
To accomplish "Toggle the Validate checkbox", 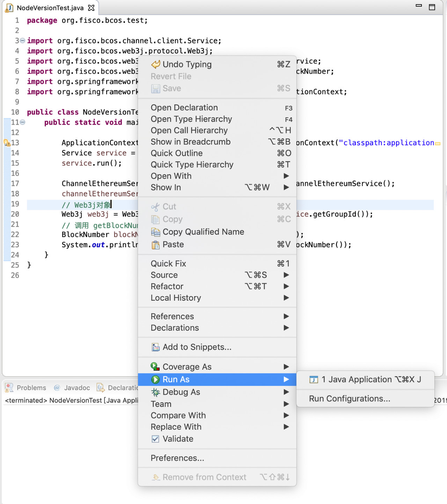I will pyautogui.click(x=155, y=439).
